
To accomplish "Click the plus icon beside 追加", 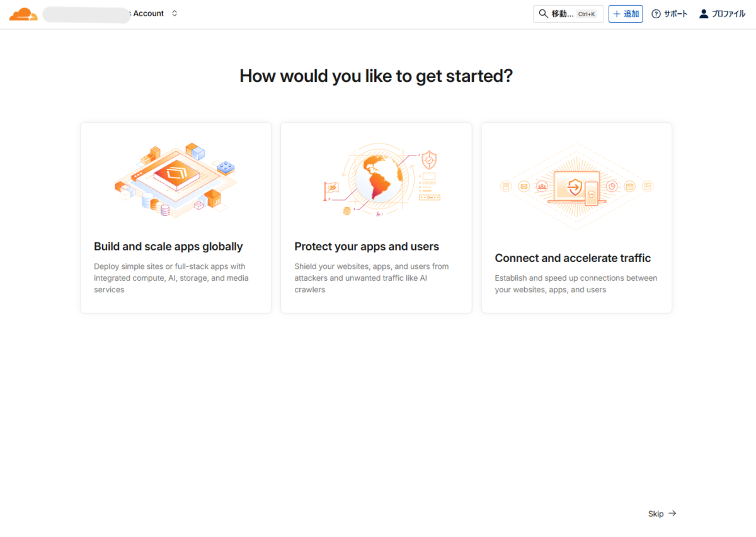I will (617, 14).
